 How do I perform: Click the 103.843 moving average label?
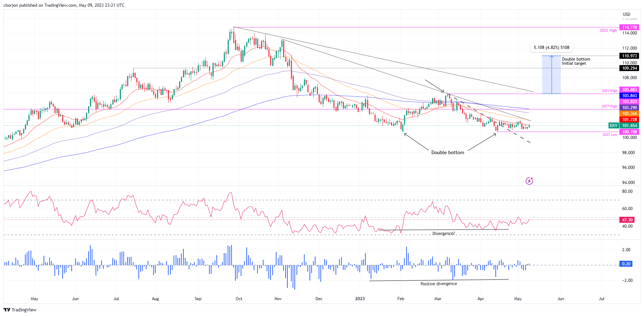click(630, 96)
